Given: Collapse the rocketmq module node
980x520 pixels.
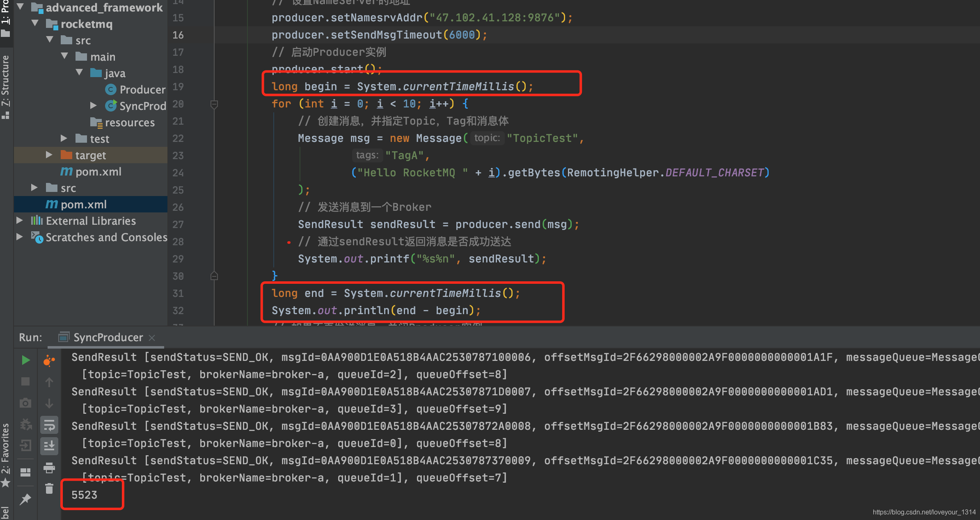Looking at the screenshot, I should pyautogui.click(x=35, y=23).
